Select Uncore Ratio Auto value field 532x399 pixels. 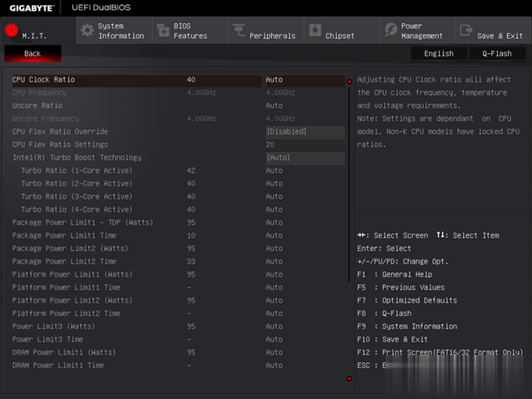274,106
